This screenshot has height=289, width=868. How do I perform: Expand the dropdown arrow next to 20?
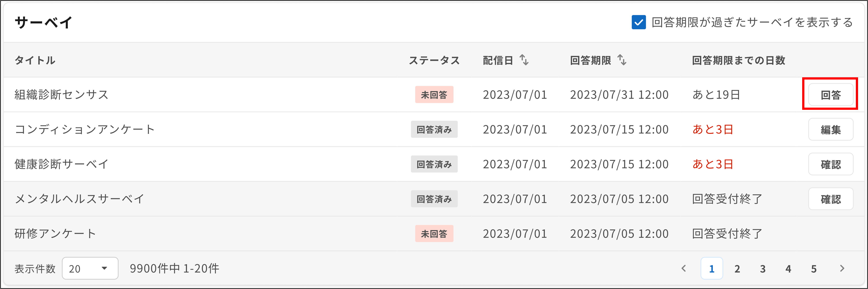[104, 268]
